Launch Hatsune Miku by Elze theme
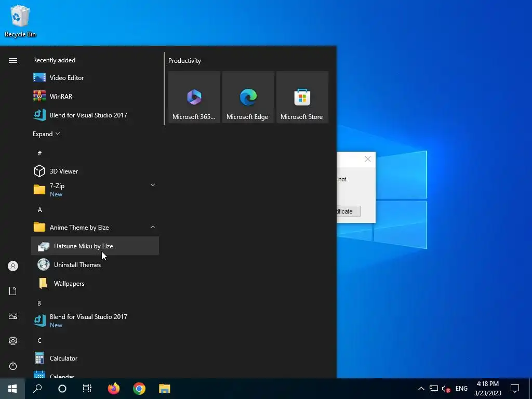The width and height of the screenshot is (532, 399). (95, 246)
